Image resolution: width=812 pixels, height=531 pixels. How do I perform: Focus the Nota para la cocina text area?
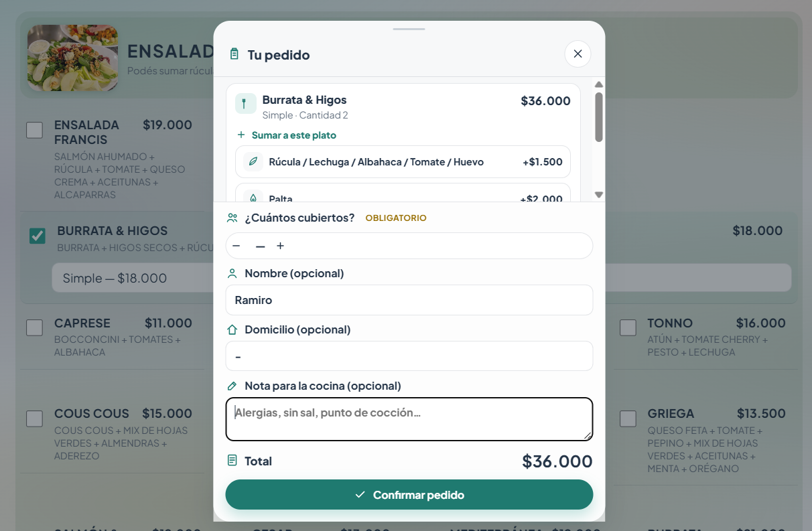click(409, 419)
